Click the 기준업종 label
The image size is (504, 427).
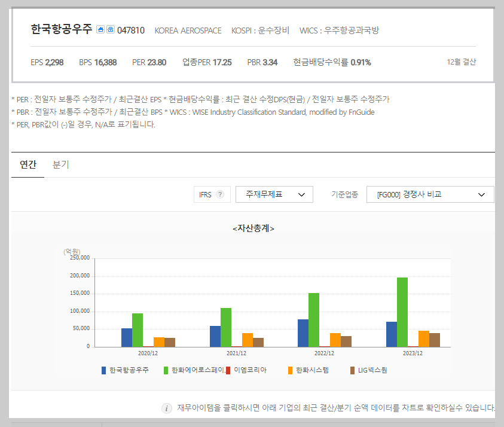344,194
